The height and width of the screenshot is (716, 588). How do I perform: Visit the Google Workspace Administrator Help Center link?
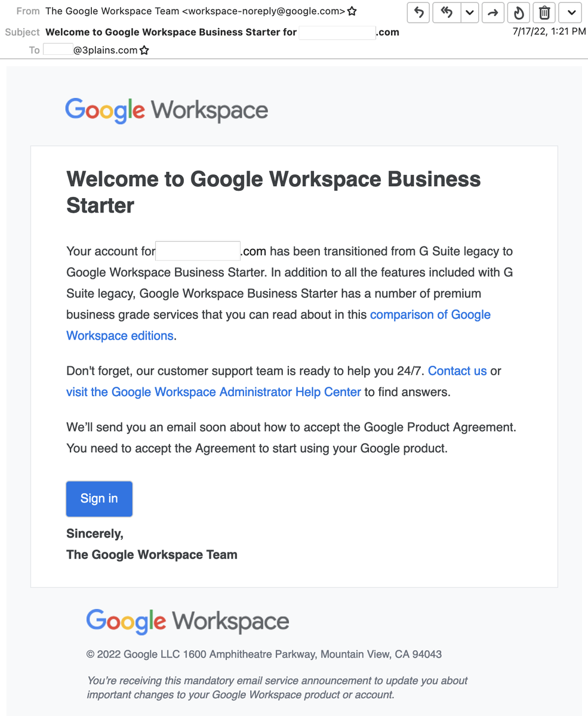tap(214, 392)
